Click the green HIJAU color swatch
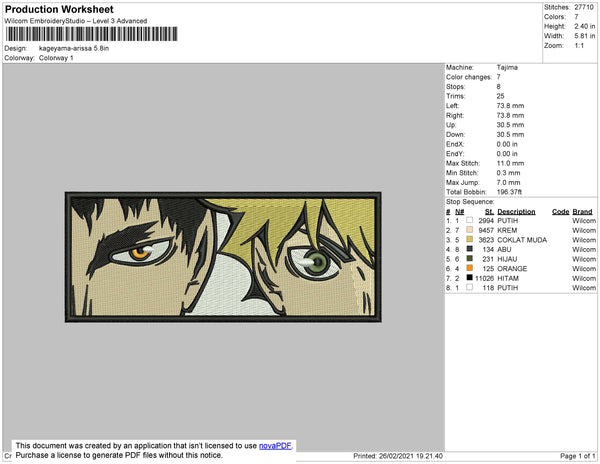 point(470,259)
